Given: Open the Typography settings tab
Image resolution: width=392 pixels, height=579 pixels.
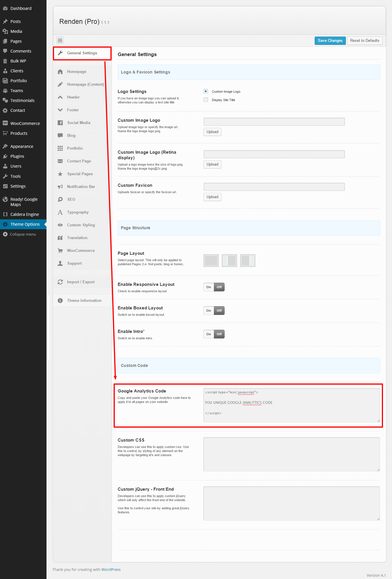Looking at the screenshot, I should (x=78, y=212).
